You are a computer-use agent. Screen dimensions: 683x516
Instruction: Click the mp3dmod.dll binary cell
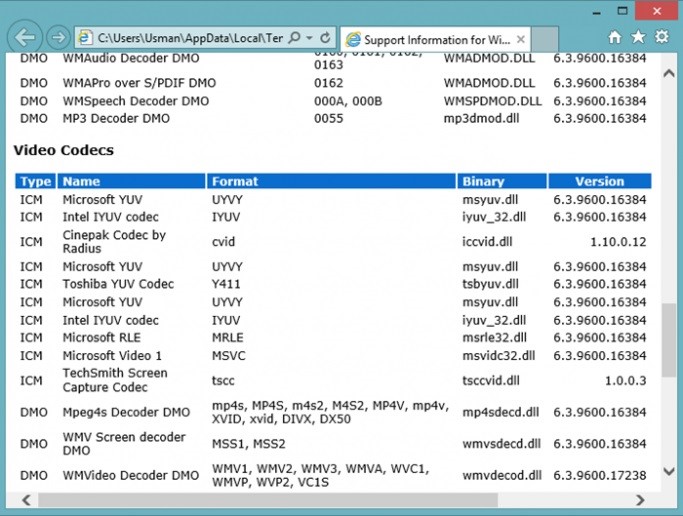[x=481, y=118]
